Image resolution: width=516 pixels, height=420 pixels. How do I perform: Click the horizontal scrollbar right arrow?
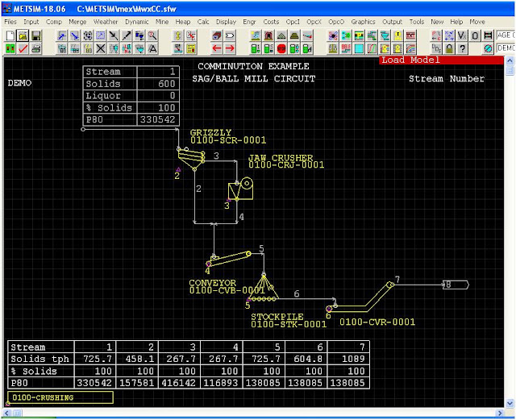point(500,413)
